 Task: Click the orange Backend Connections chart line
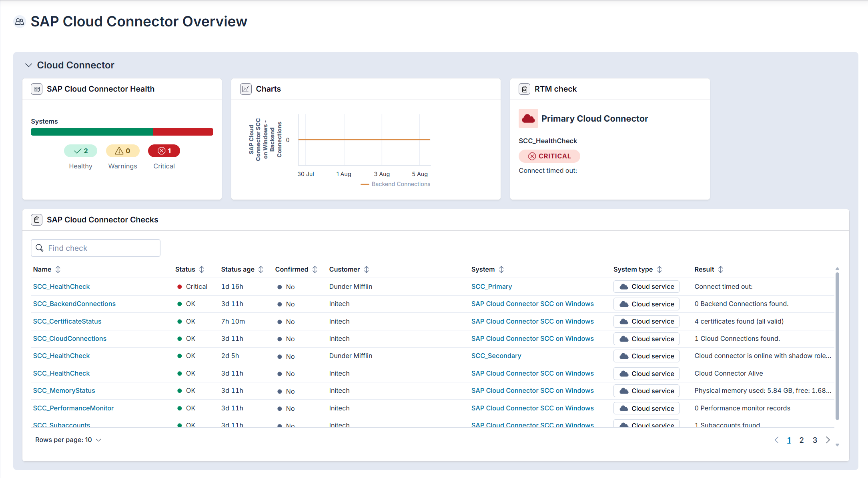[x=364, y=140]
